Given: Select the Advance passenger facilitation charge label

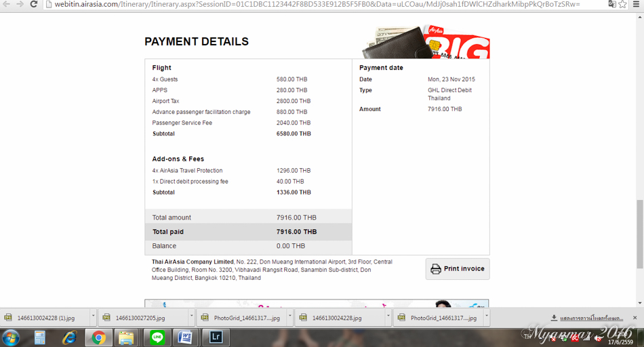Looking at the screenshot, I should (x=201, y=112).
